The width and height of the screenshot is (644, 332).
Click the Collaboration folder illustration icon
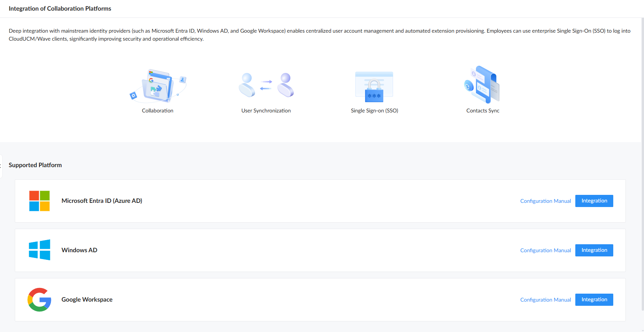tap(158, 85)
